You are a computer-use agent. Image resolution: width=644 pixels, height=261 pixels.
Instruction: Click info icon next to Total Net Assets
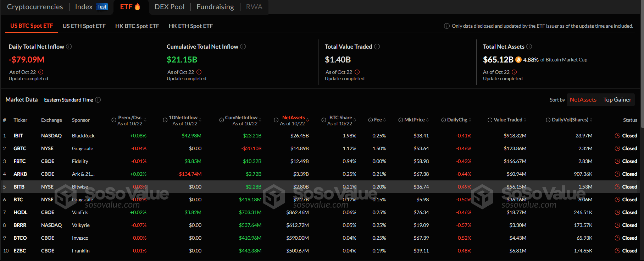(529, 47)
